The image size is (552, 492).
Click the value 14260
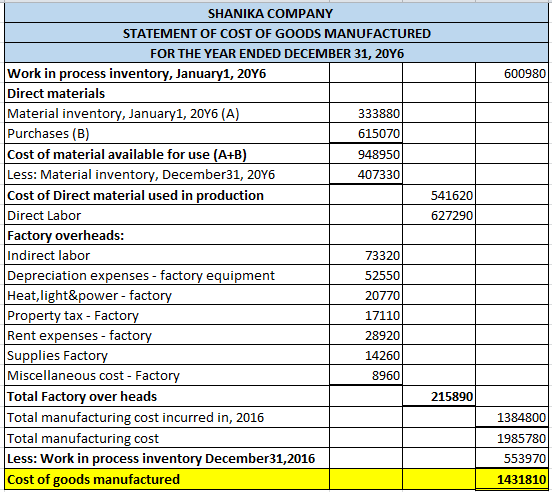[382, 356]
